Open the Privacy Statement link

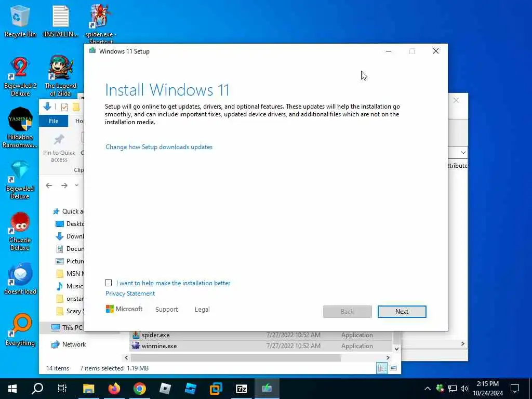(x=130, y=294)
